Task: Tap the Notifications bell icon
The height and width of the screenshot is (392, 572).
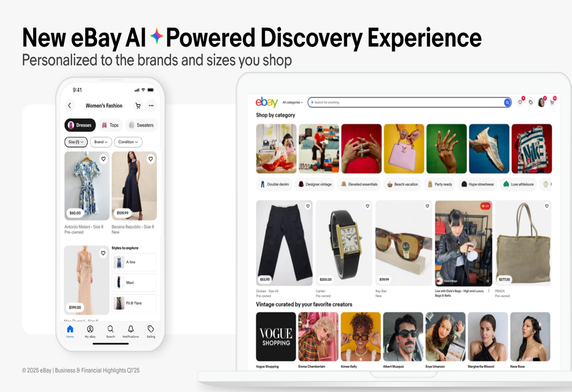Action: (x=130, y=329)
